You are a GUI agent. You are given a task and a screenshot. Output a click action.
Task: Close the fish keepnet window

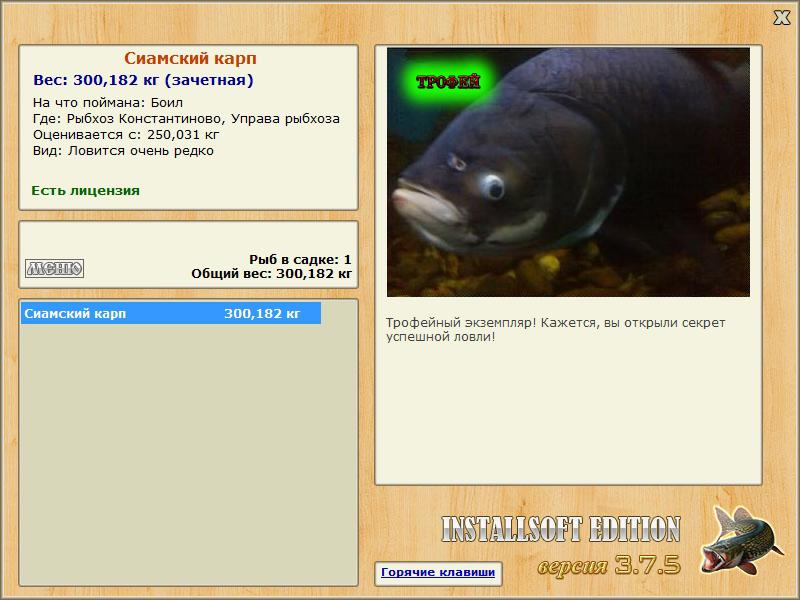tap(781, 18)
